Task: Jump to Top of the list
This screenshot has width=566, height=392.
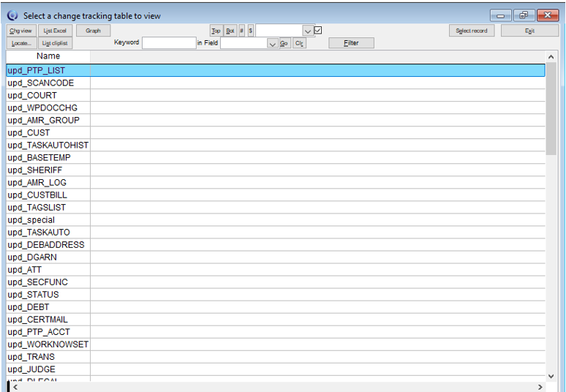Action: pos(216,31)
